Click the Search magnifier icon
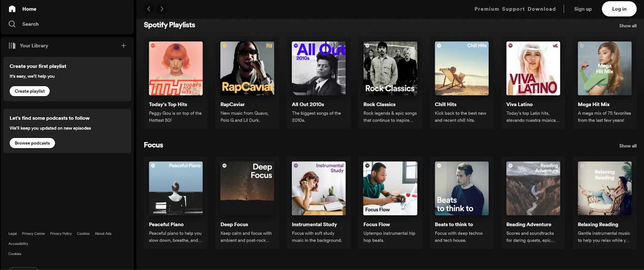 click(x=12, y=24)
